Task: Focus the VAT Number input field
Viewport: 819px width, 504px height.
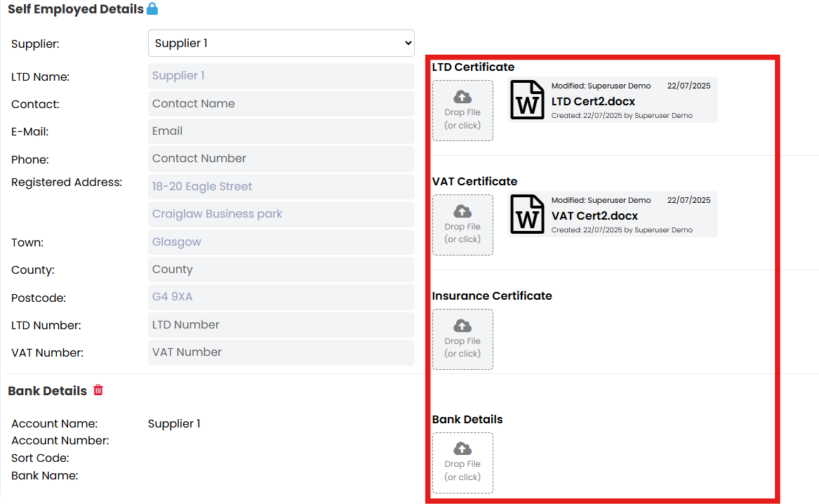Action: point(281,352)
